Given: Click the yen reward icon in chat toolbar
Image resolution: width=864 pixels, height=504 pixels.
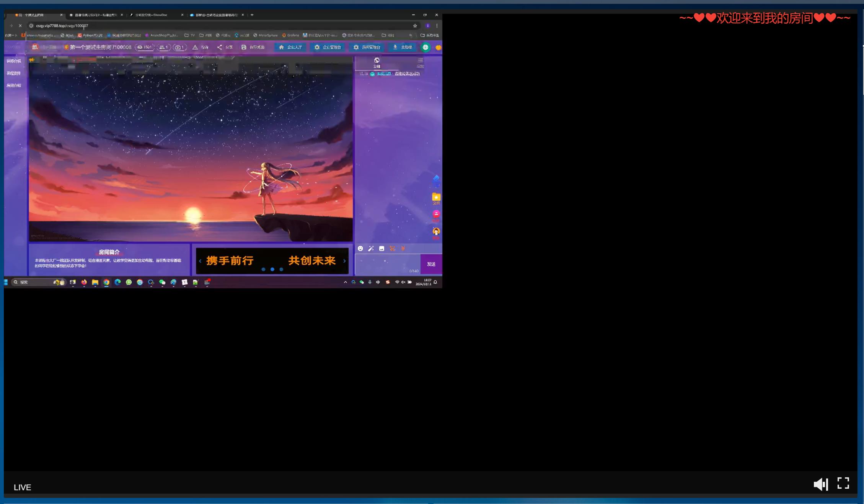Looking at the screenshot, I should coord(403,249).
